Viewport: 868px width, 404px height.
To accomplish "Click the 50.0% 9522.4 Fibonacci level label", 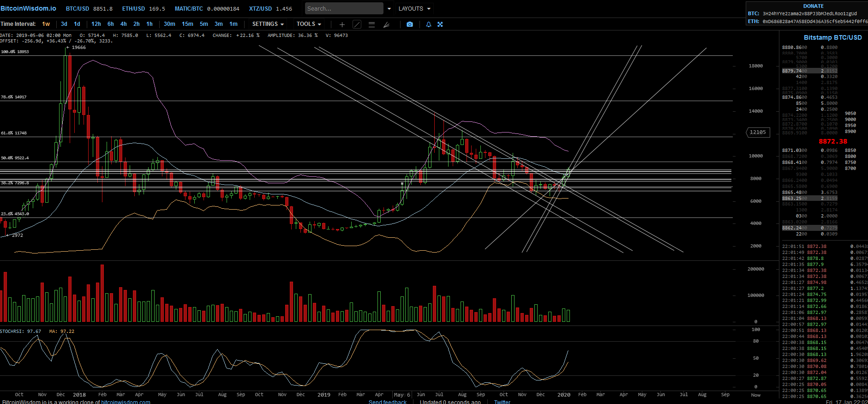I will [15, 158].
